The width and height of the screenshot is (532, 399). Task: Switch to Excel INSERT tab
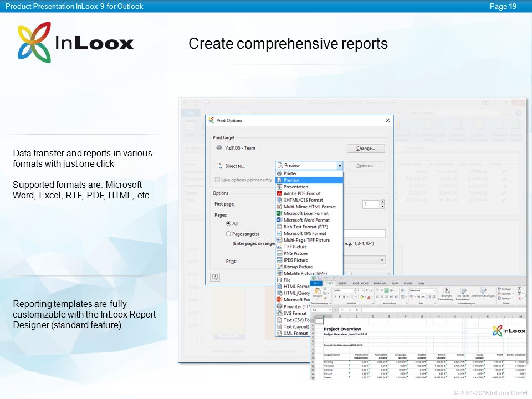coord(342,283)
